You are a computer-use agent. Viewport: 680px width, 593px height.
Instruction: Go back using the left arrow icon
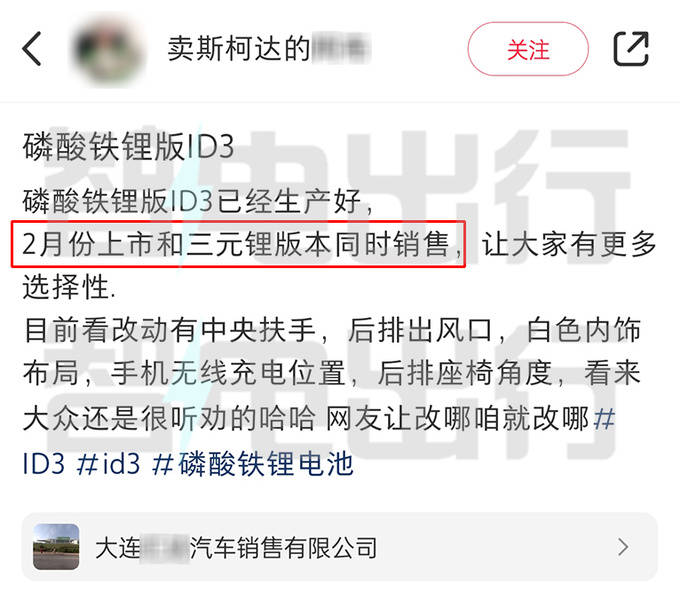click(x=32, y=49)
